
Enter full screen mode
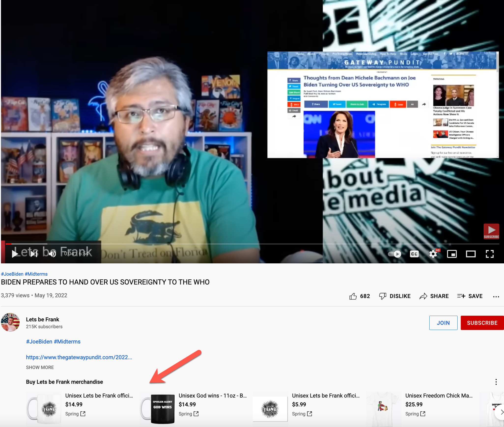490,254
